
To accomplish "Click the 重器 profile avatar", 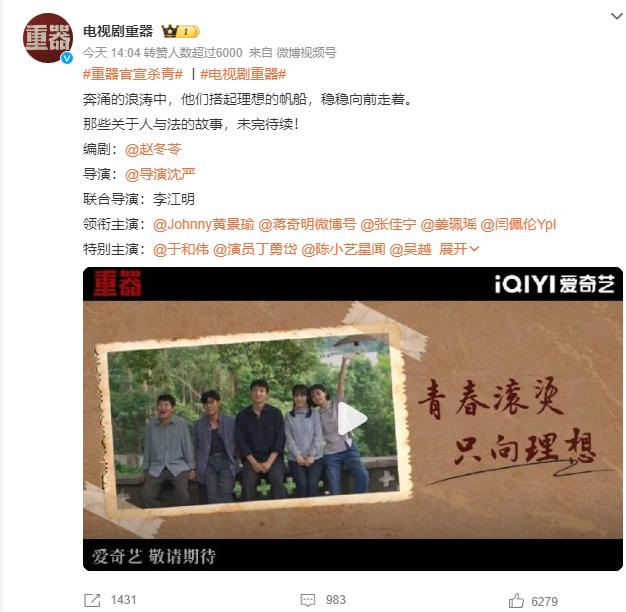I will (48, 38).
